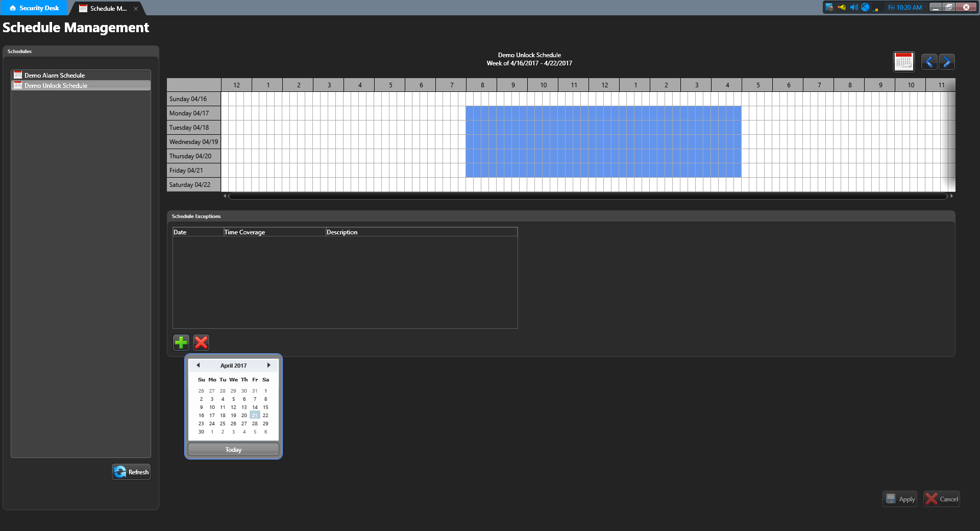Select Demo Unlock Schedule in list
The width and height of the screenshot is (980, 531).
tap(56, 86)
